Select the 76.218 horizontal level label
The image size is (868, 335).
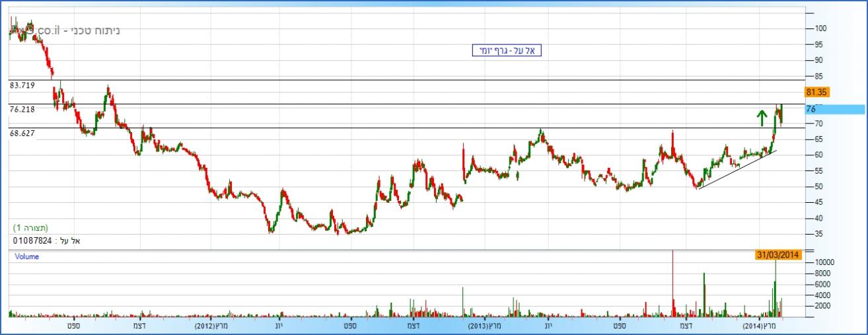point(22,109)
